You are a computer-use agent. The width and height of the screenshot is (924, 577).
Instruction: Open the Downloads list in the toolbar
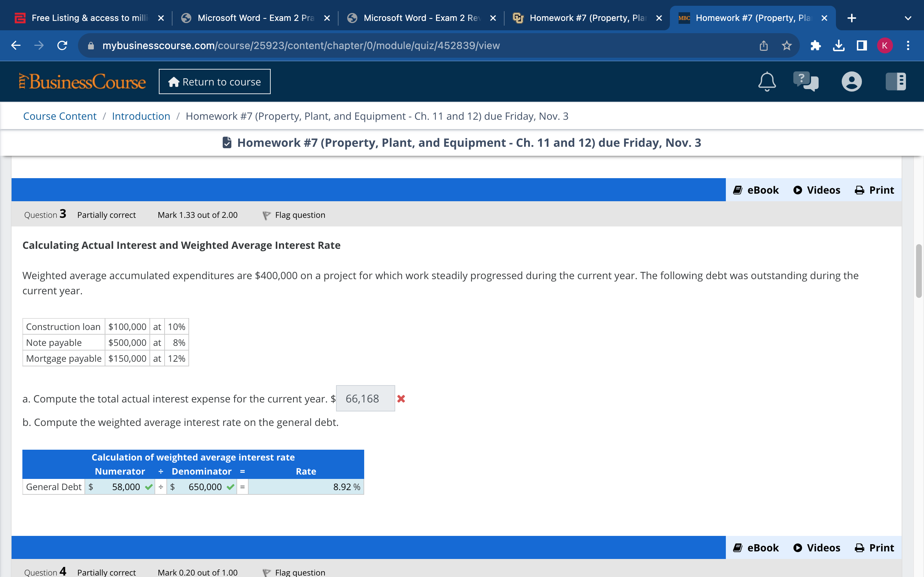tap(838, 45)
